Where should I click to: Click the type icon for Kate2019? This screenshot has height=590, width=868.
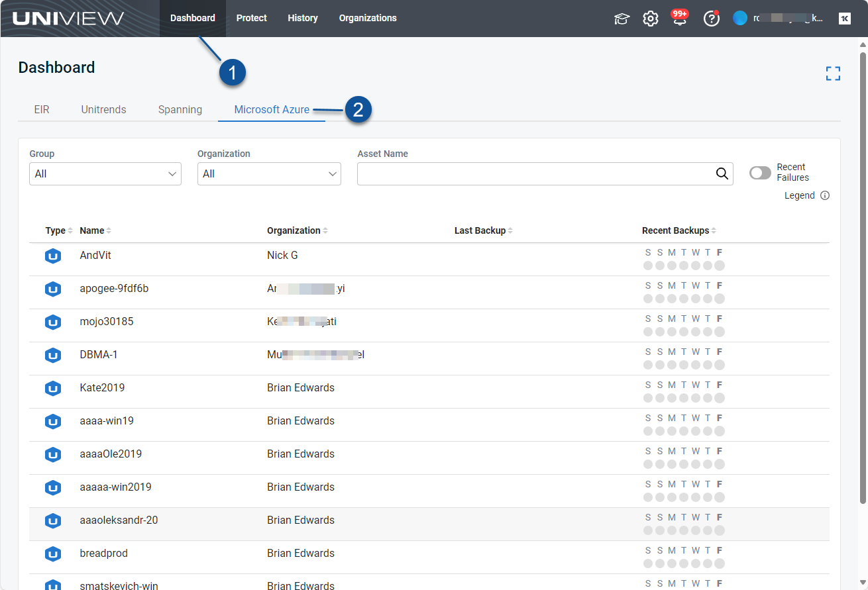(53, 388)
